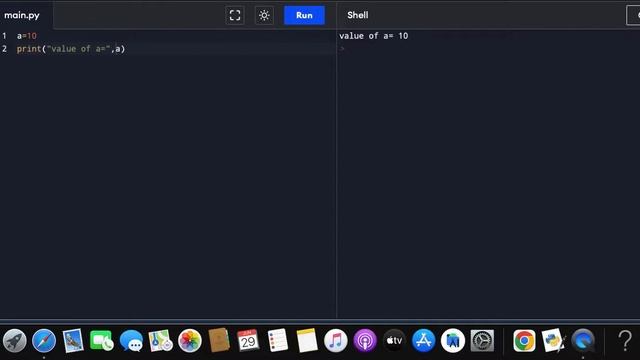
Task: Select the Shell tab
Action: 358,15
